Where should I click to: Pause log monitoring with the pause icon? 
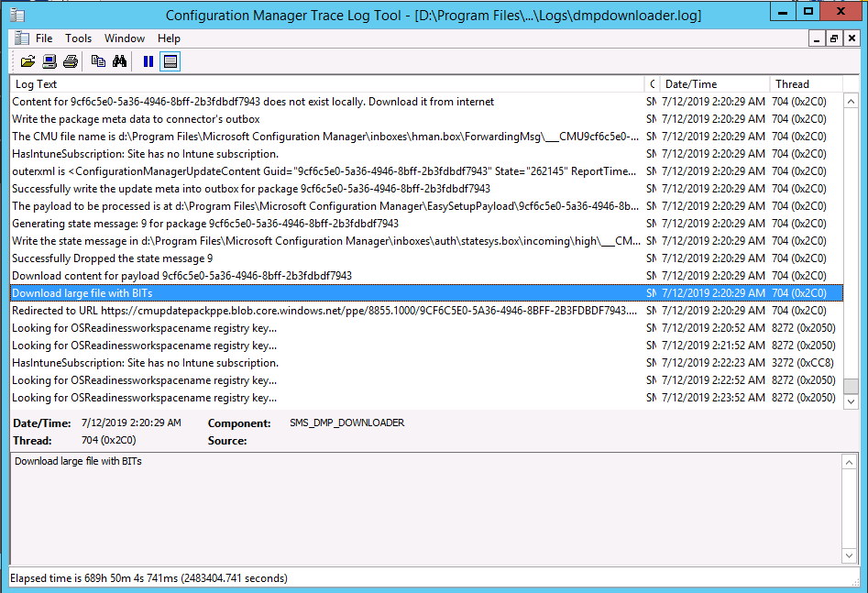(x=148, y=61)
